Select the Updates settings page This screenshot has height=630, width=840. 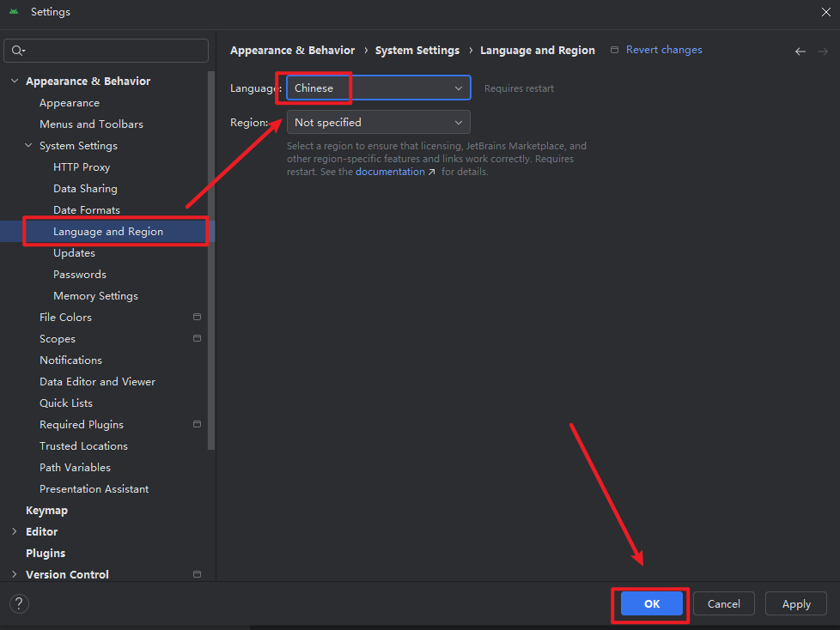74,252
